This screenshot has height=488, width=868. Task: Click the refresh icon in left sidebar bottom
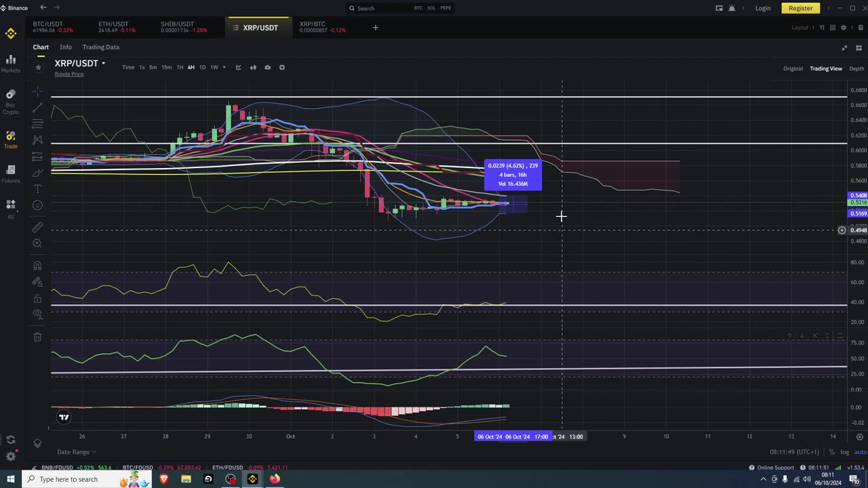pyautogui.click(x=11, y=440)
